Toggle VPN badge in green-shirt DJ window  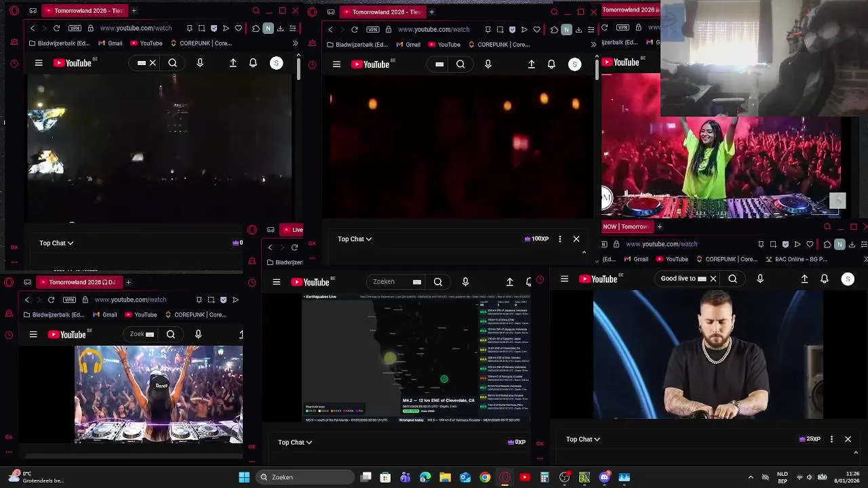click(x=623, y=28)
